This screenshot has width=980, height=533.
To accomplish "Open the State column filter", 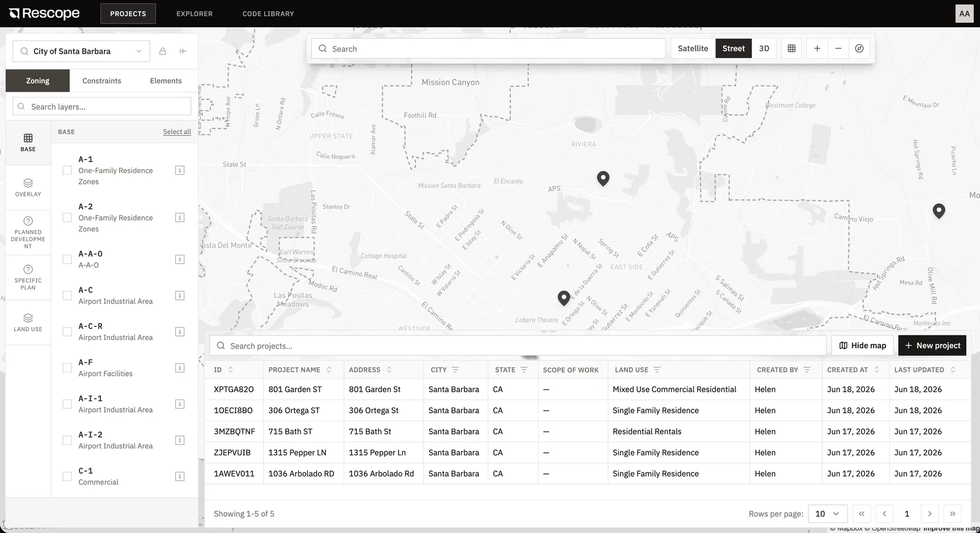I will click(x=524, y=370).
